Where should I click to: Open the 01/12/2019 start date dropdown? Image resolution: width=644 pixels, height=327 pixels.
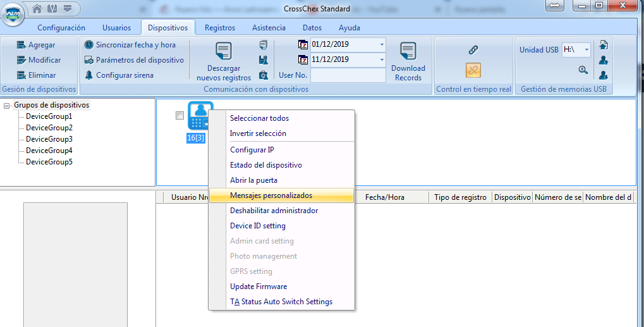click(x=382, y=44)
